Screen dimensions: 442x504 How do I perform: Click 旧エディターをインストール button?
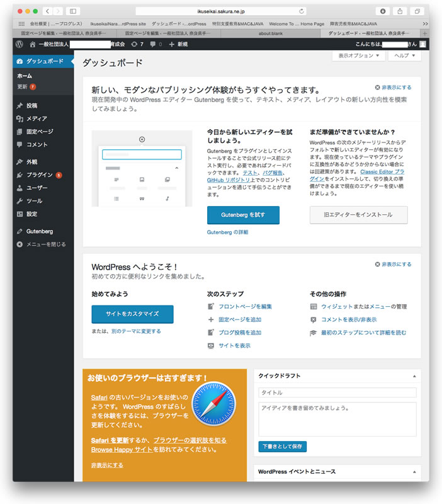click(358, 215)
